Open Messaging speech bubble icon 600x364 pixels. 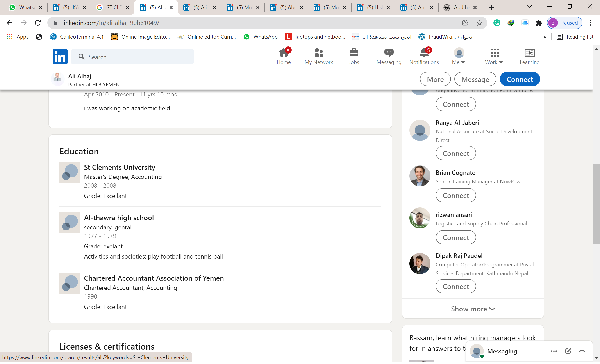[x=389, y=53]
